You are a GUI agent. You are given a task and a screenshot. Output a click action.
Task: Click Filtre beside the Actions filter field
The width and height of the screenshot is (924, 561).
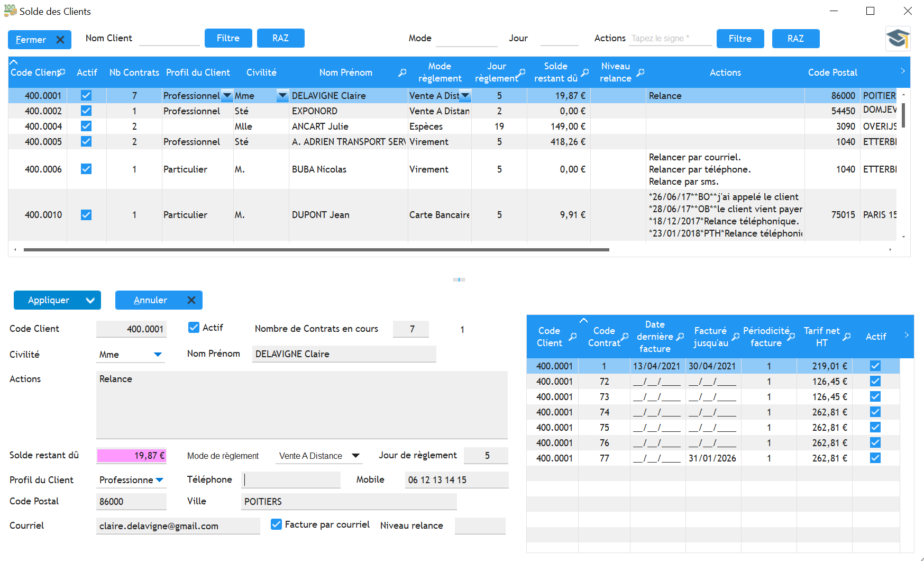pyautogui.click(x=740, y=39)
